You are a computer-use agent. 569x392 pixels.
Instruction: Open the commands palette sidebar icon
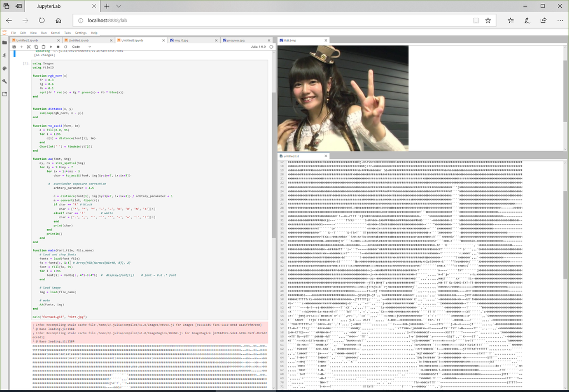point(4,68)
